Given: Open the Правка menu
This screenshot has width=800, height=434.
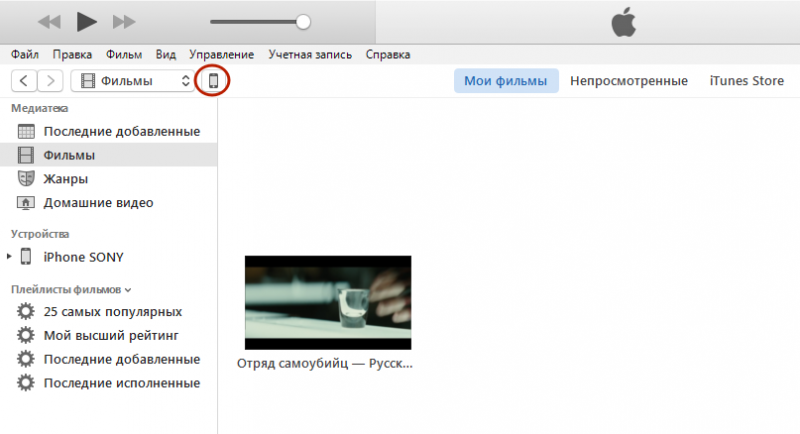Looking at the screenshot, I should (72, 55).
